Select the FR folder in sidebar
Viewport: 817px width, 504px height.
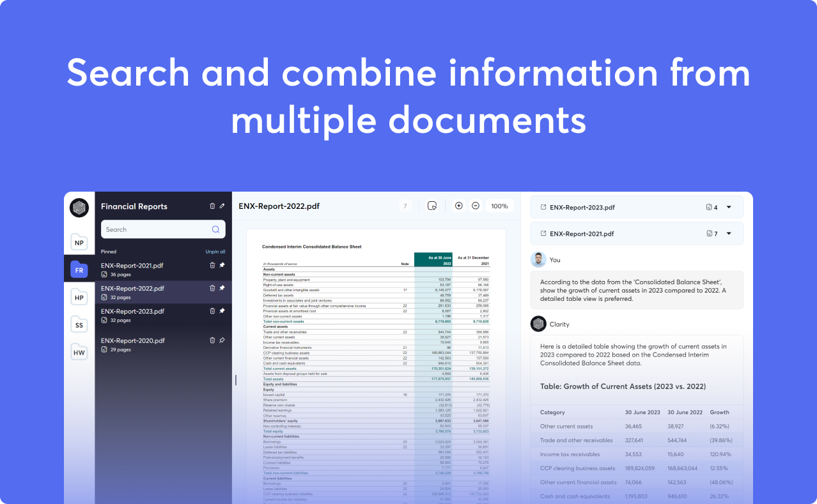point(79,270)
